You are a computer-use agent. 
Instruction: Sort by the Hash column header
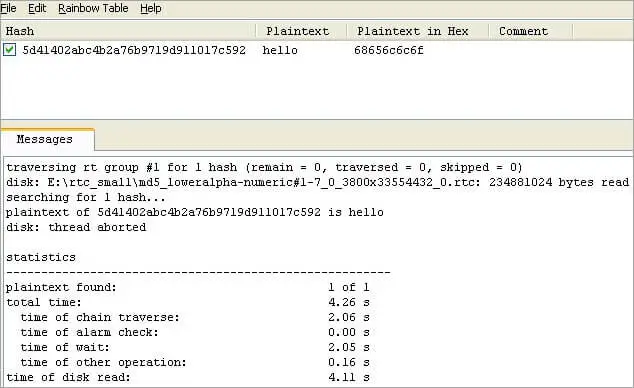(129, 31)
